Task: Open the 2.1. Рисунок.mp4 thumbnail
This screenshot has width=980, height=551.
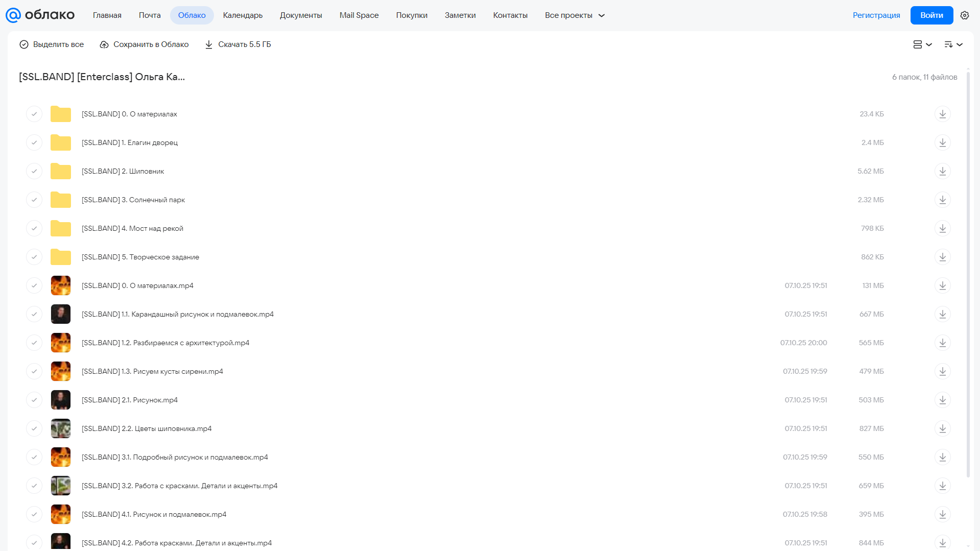Action: [61, 400]
